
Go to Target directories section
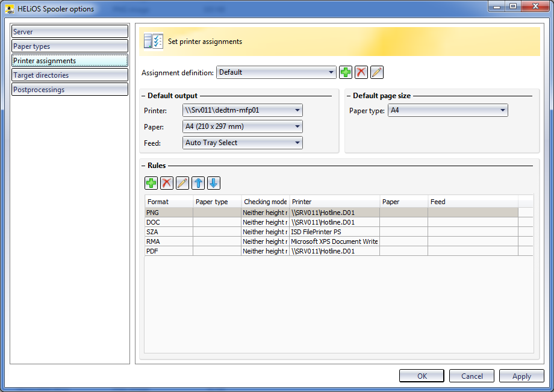(x=70, y=75)
